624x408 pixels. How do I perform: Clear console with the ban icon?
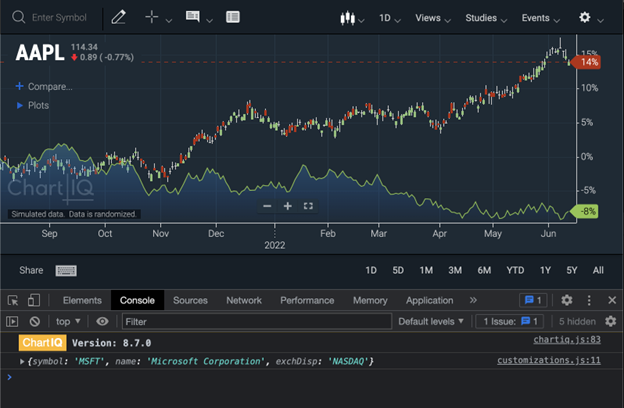tap(35, 321)
